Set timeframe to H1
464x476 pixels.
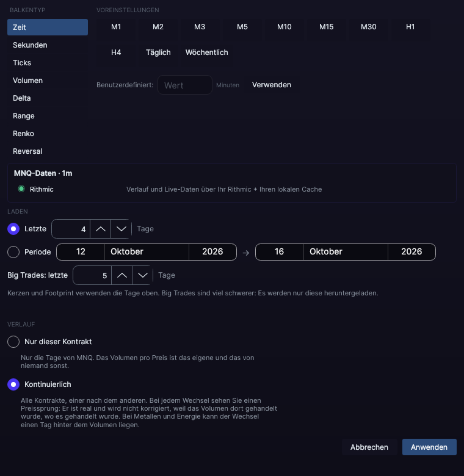click(x=410, y=27)
